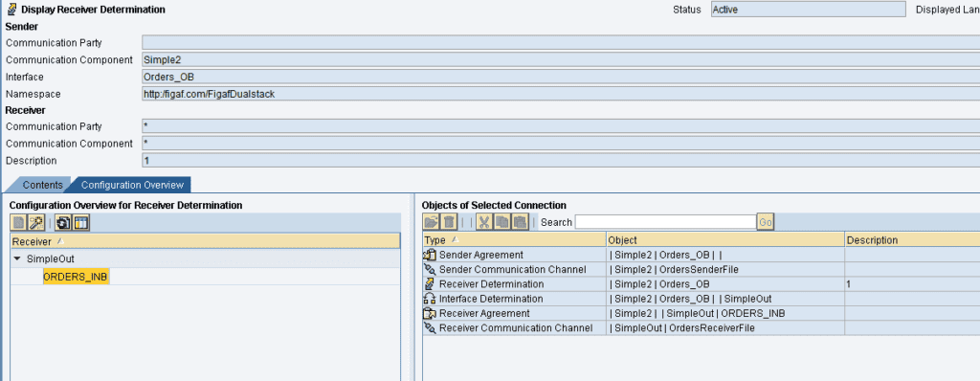Click Receiver Determination description cell '1'

(x=912, y=284)
